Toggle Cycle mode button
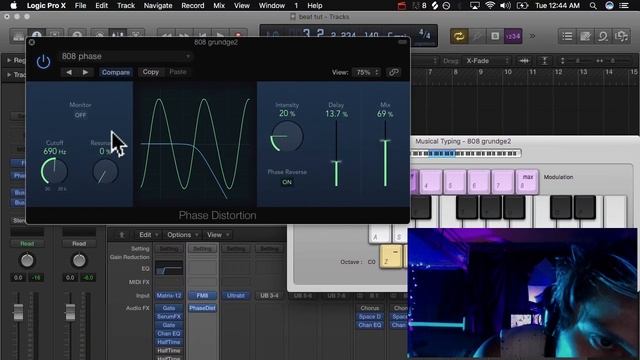Screen dimensions: 640x360 coord(459,36)
